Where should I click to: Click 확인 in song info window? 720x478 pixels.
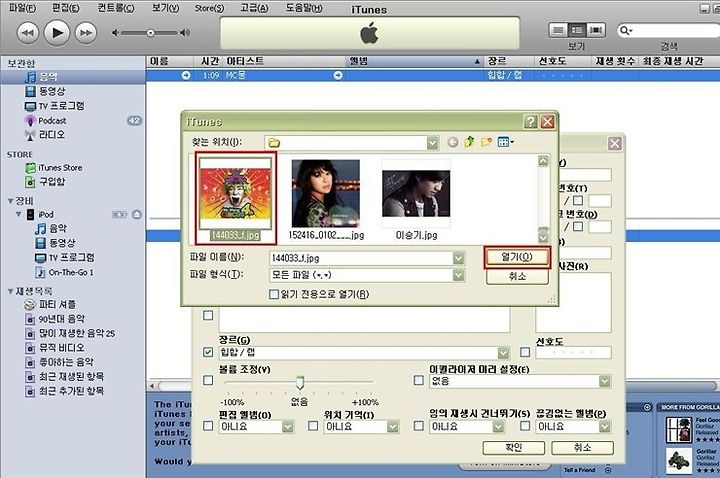513,447
